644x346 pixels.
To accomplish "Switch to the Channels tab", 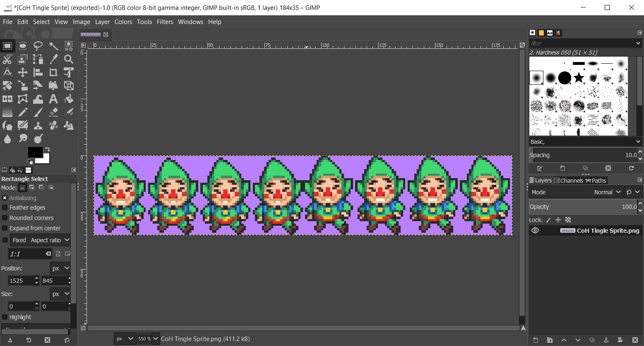I will 569,180.
